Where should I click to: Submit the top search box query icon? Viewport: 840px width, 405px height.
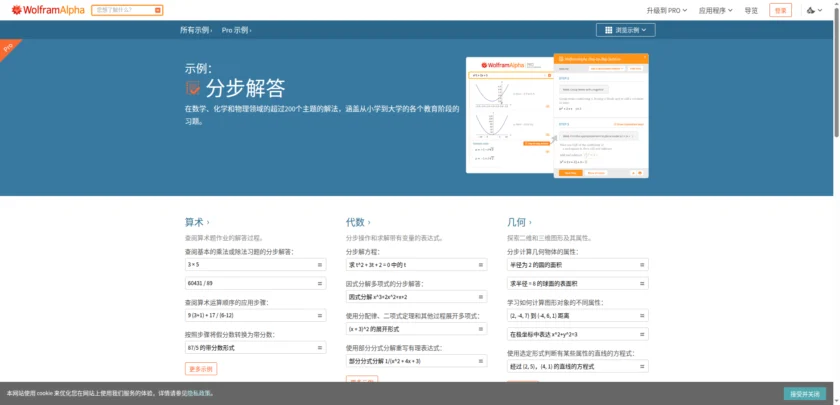[158, 10]
